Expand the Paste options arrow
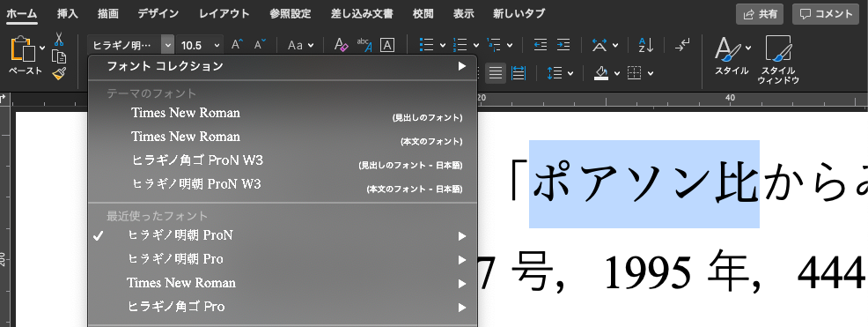The width and height of the screenshot is (868, 327). tap(42, 48)
